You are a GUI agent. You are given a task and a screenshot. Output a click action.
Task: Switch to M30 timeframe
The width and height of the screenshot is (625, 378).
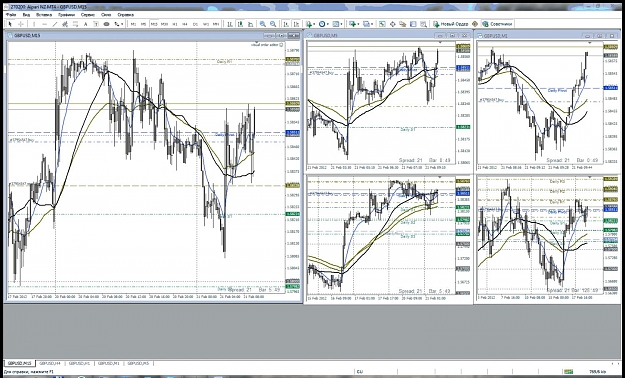[x=164, y=24]
